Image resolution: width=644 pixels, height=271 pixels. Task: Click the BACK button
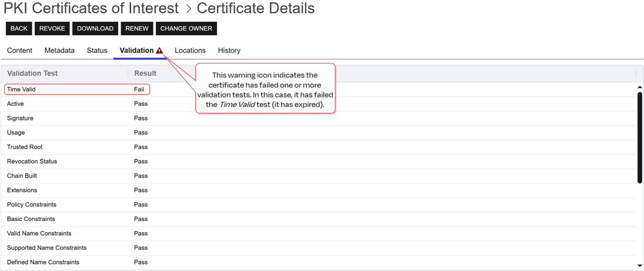click(x=19, y=28)
